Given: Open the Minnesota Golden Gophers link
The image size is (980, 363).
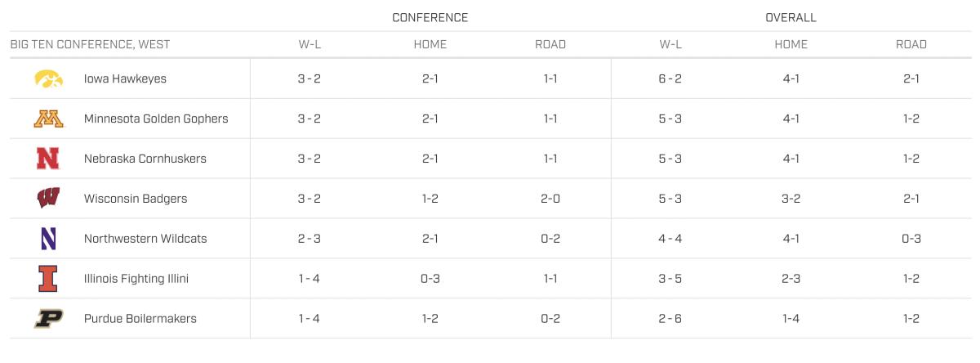Looking at the screenshot, I should click(x=156, y=119).
